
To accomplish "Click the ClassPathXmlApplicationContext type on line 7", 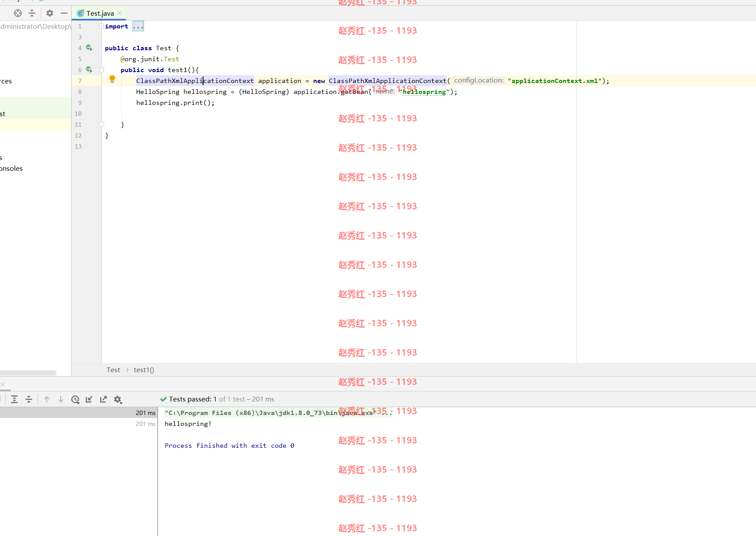I will 195,81.
